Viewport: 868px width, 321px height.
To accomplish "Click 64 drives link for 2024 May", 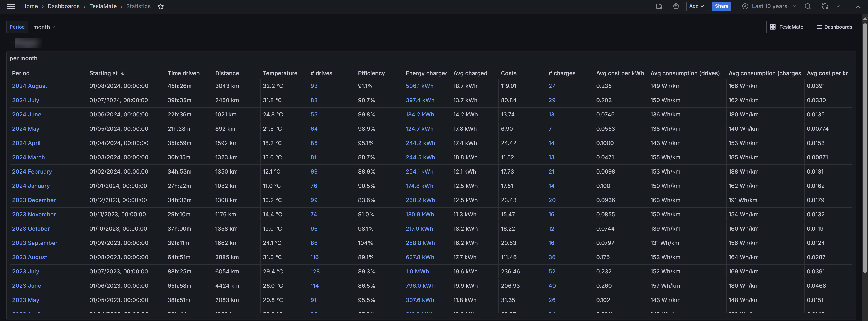I will [x=314, y=129].
